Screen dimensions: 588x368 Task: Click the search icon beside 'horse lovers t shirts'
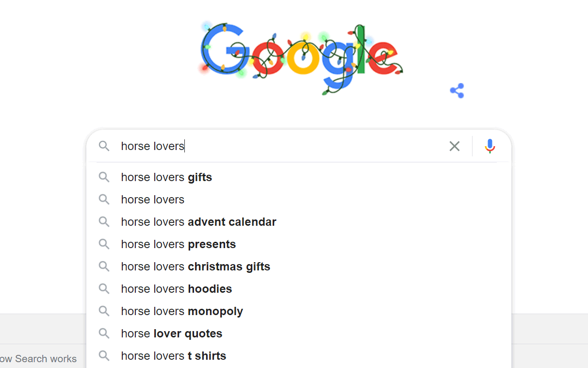(104, 356)
